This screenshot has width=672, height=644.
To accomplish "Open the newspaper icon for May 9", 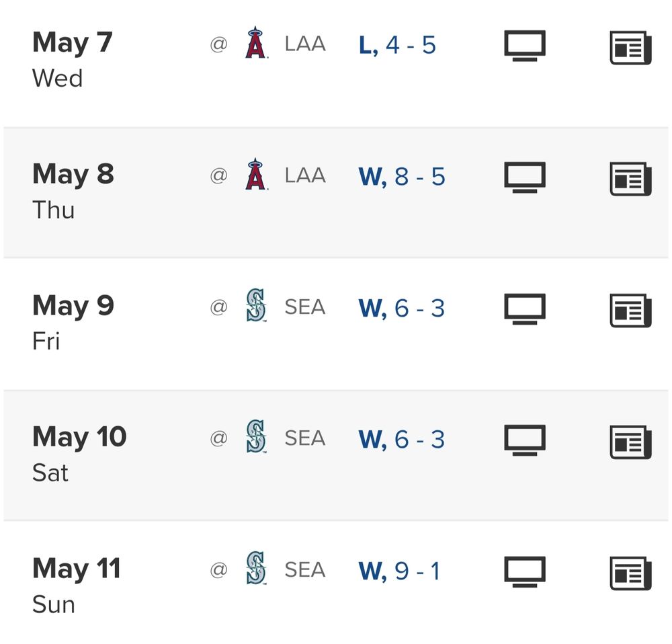I will coord(630,311).
